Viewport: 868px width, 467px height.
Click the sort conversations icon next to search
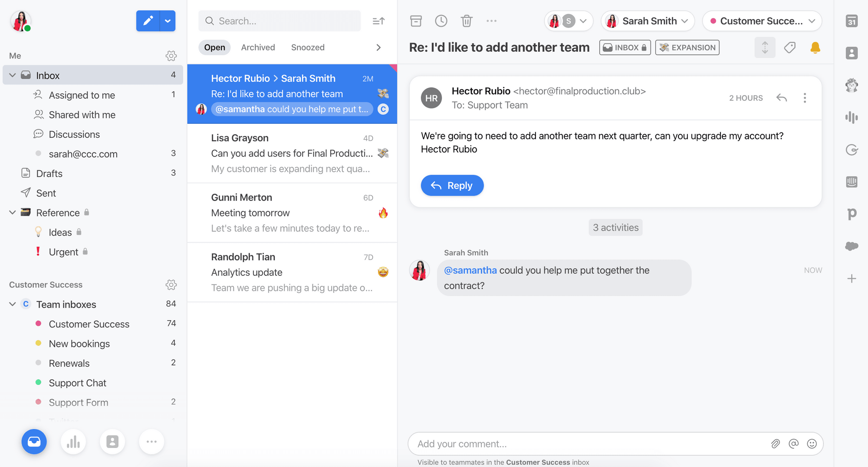click(x=378, y=21)
